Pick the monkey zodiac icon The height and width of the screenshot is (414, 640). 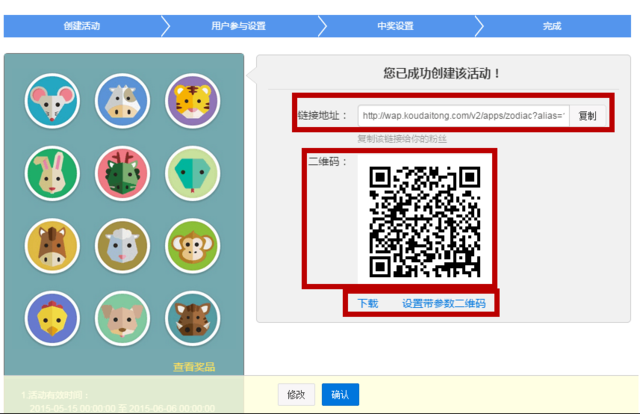(193, 246)
